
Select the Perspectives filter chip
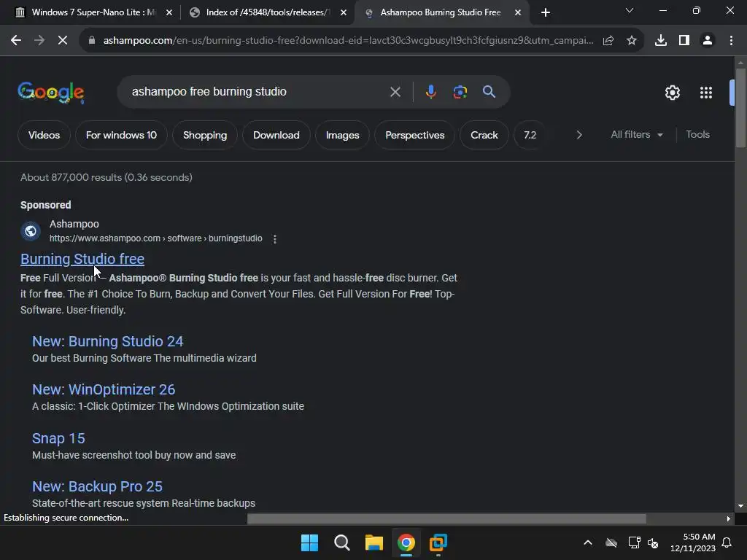415,135
